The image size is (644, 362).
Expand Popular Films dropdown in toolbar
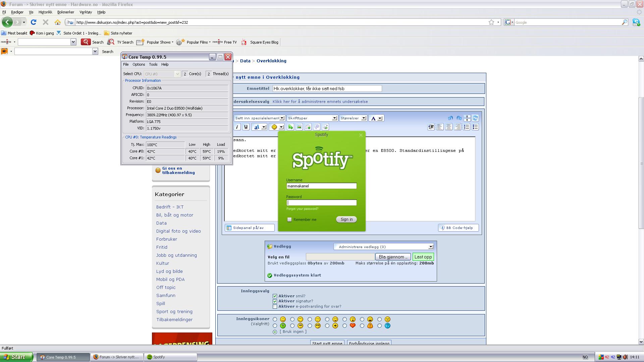[210, 42]
